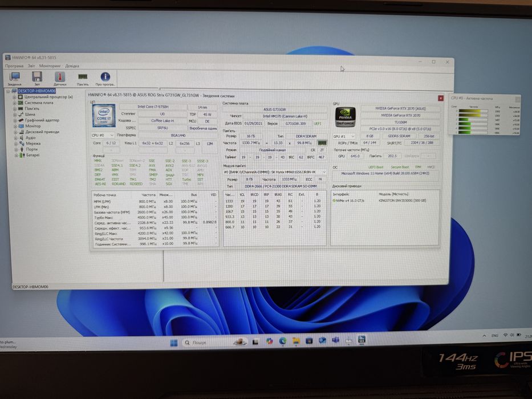Select Порти item in the tree
532x399 pixels.
pyautogui.click(x=31, y=149)
